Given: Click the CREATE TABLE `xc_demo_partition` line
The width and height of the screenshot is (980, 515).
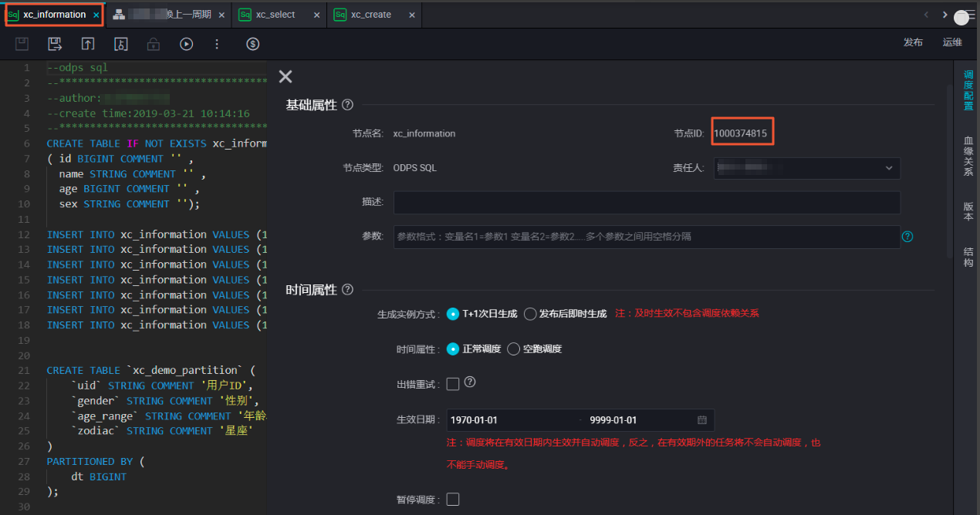Looking at the screenshot, I should 150,371.
